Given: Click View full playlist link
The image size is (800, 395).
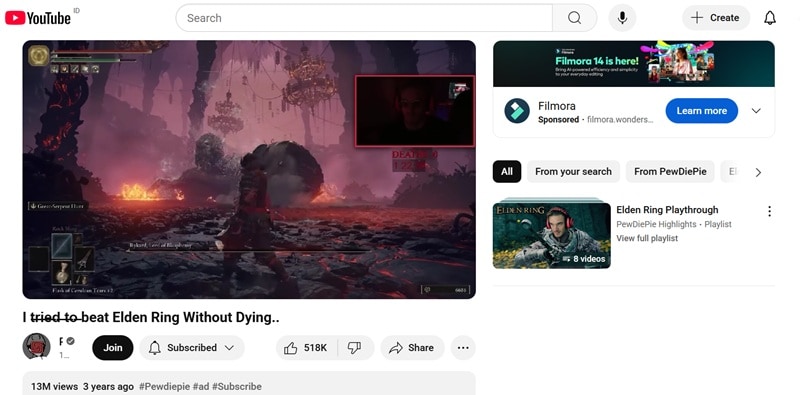Looking at the screenshot, I should pyautogui.click(x=647, y=238).
